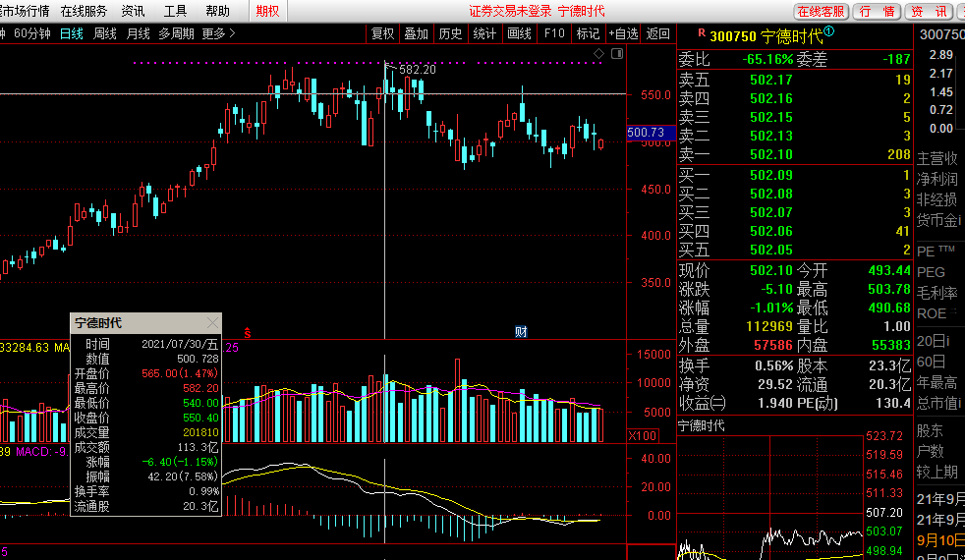Select the 日线 daily chart period
The width and height of the screenshot is (965, 560).
tap(72, 33)
